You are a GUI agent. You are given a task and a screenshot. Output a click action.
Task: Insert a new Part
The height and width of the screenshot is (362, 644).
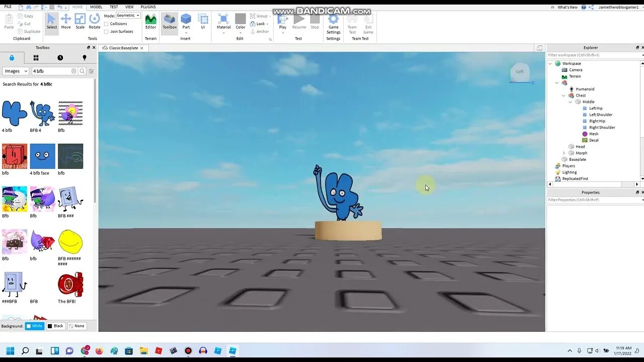pos(186,22)
